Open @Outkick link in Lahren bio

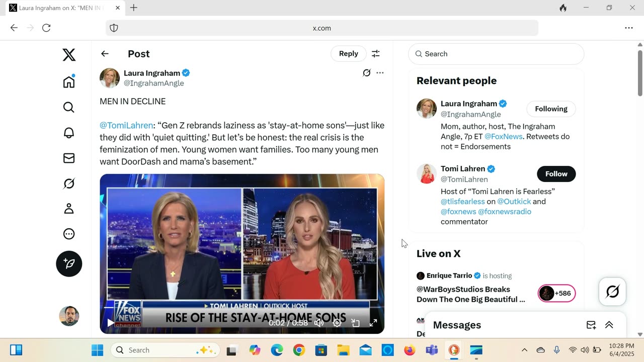[514, 202]
